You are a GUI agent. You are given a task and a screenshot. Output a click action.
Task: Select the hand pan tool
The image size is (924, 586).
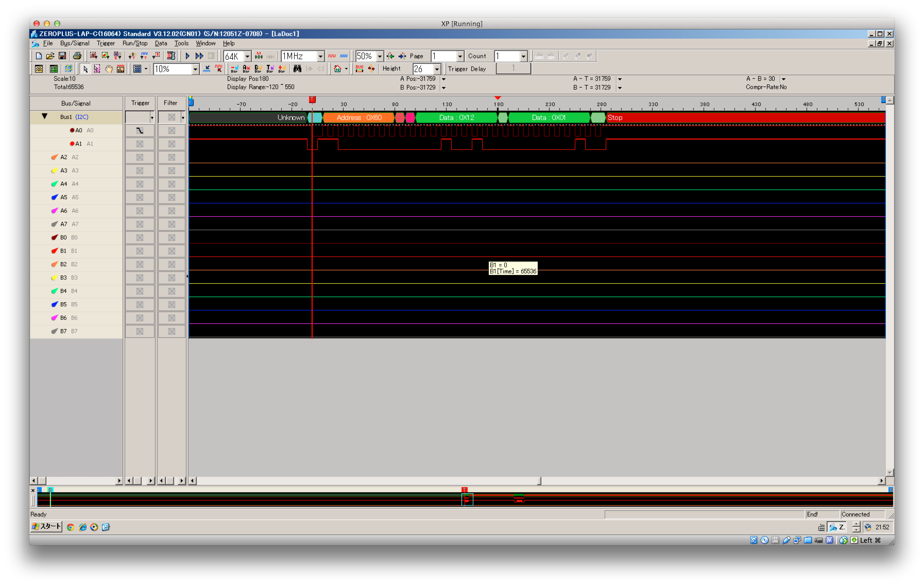(x=109, y=69)
